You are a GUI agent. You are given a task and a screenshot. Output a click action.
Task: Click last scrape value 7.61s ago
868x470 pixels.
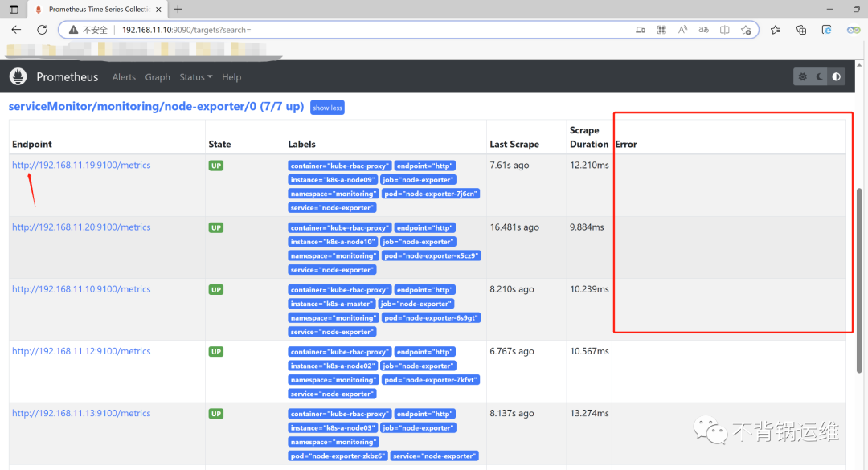(510, 165)
